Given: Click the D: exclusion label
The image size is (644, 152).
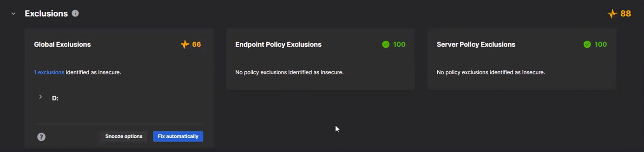Looking at the screenshot, I should coord(55,97).
